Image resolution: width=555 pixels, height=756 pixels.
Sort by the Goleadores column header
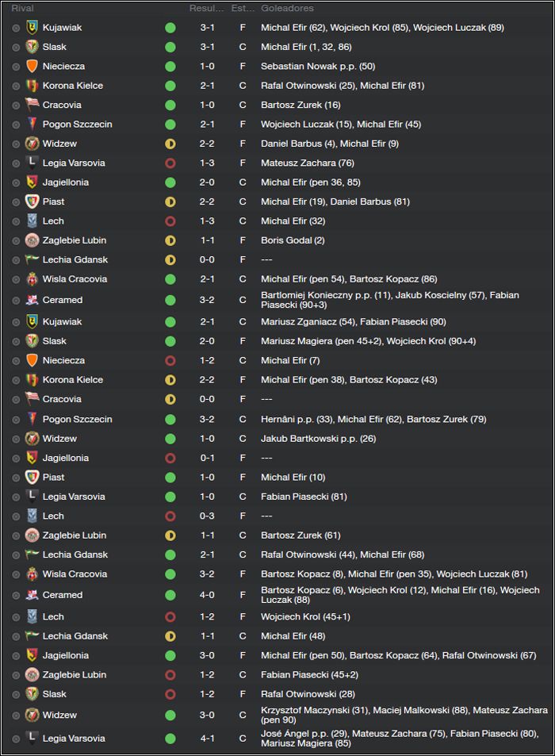pyautogui.click(x=287, y=8)
